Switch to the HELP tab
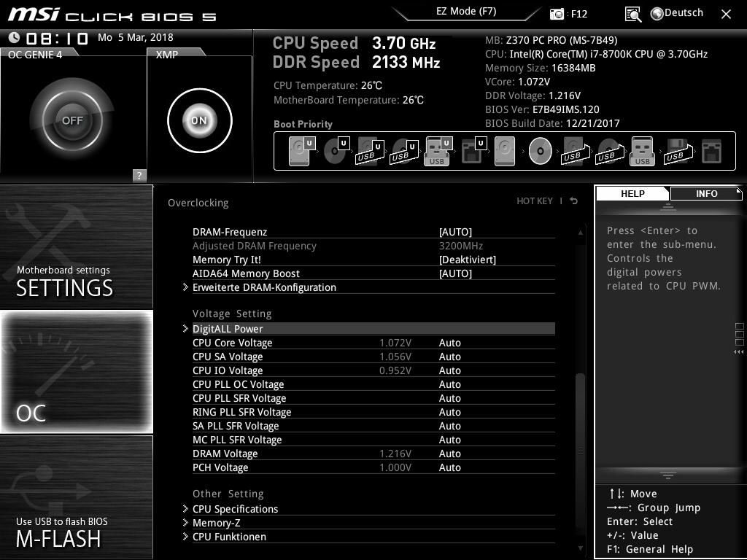 point(632,193)
